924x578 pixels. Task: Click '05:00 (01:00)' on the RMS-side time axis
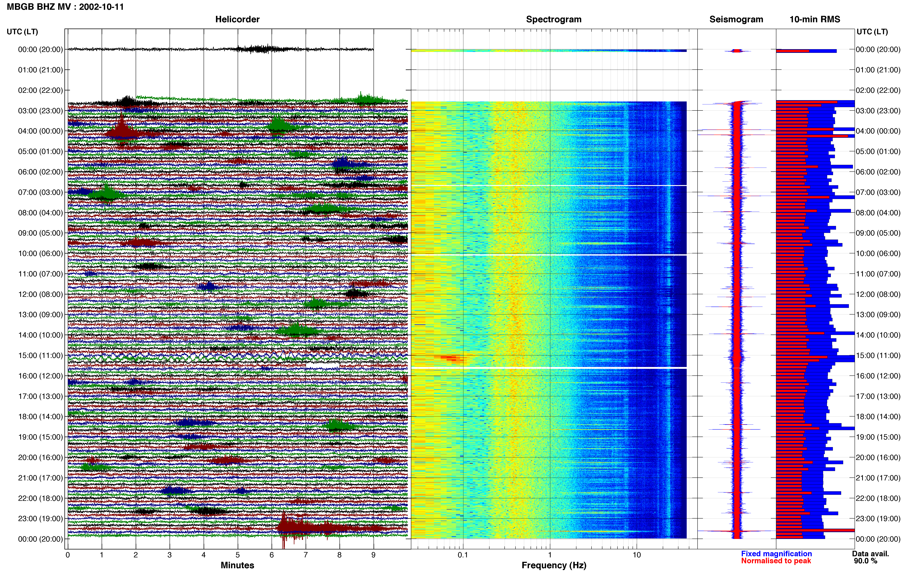tap(878, 151)
